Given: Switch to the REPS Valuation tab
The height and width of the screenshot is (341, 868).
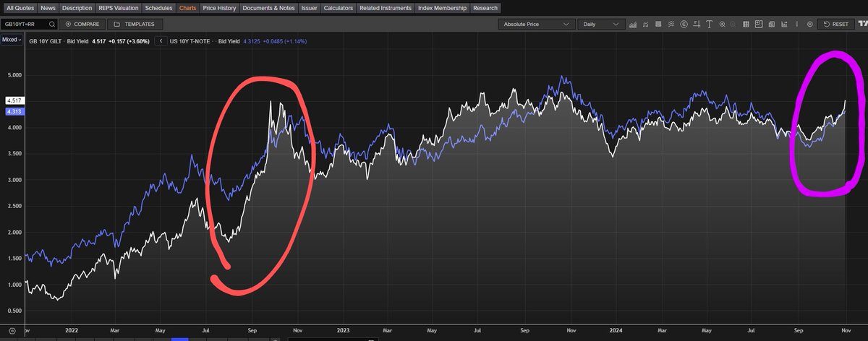Looking at the screenshot, I should [119, 8].
